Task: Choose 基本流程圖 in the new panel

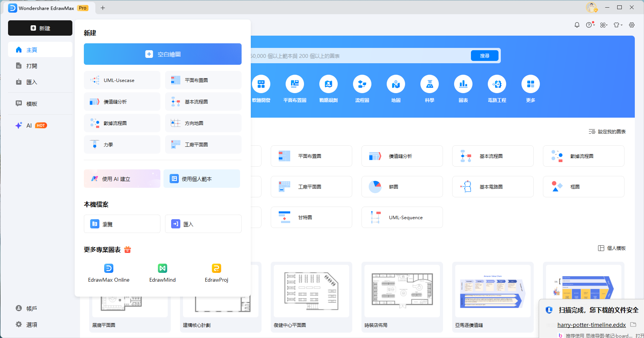Action: tap(203, 102)
